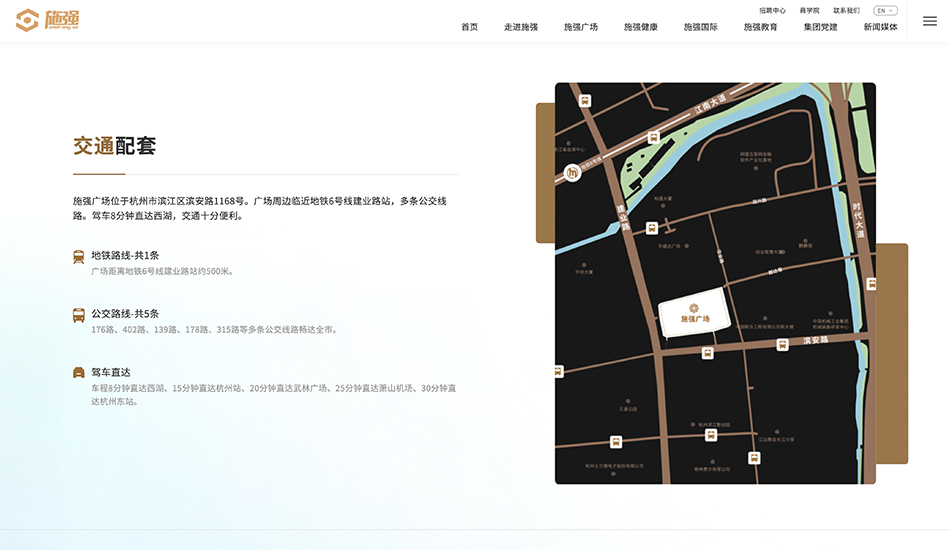Click the bus icon next to 公交路线
Viewport: 950px width, 550px height.
click(79, 314)
